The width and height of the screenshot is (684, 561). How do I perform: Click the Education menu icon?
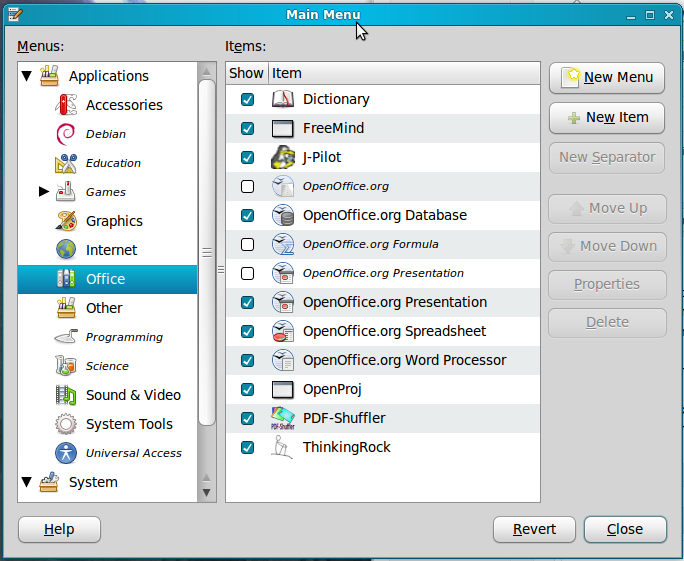[66, 163]
